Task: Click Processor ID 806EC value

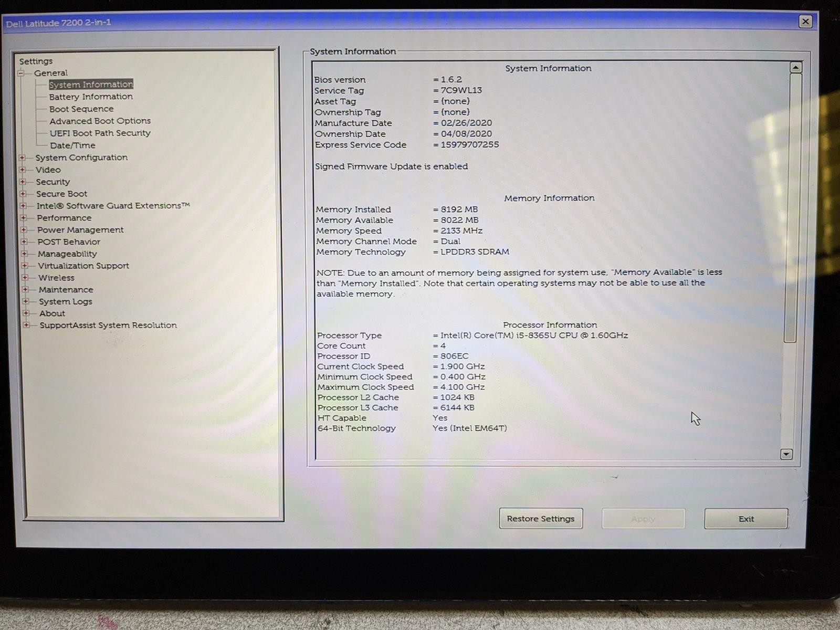Action: tap(454, 356)
